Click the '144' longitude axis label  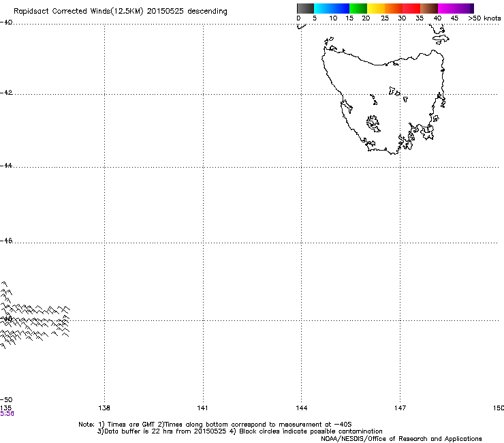coord(302,408)
